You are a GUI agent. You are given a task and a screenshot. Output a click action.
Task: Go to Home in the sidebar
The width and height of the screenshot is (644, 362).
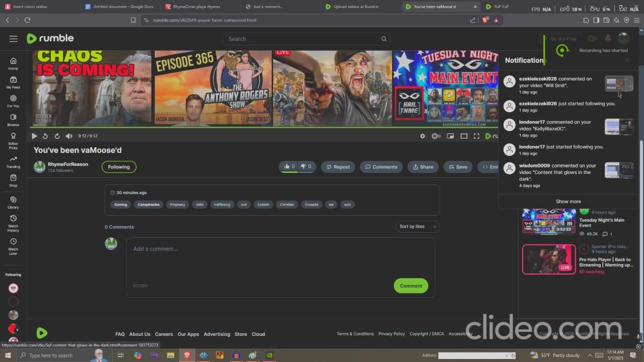(x=13, y=64)
